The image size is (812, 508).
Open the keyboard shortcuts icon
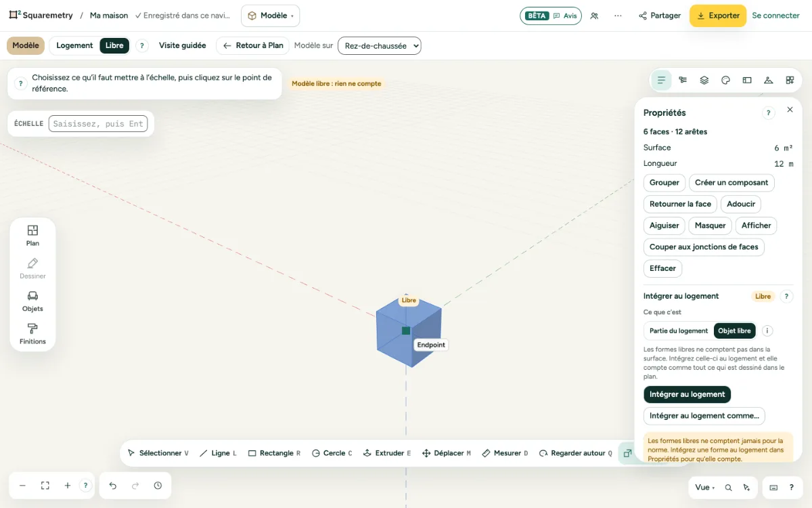point(773,488)
